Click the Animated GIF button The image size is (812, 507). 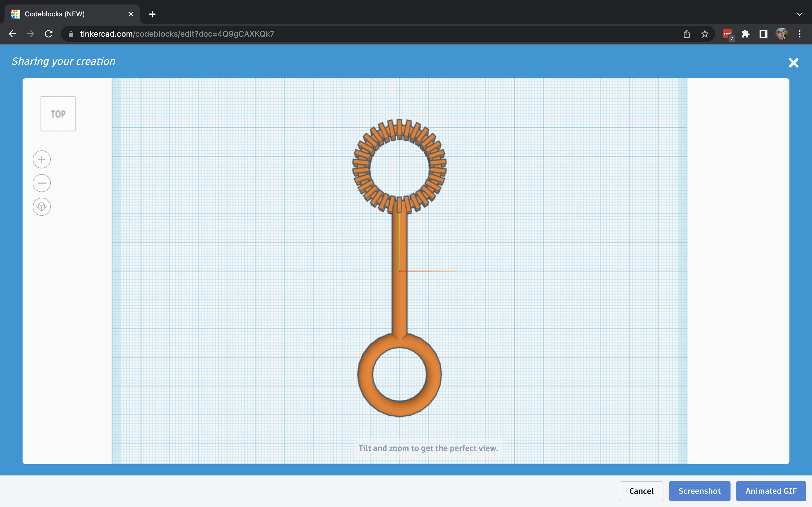771,491
